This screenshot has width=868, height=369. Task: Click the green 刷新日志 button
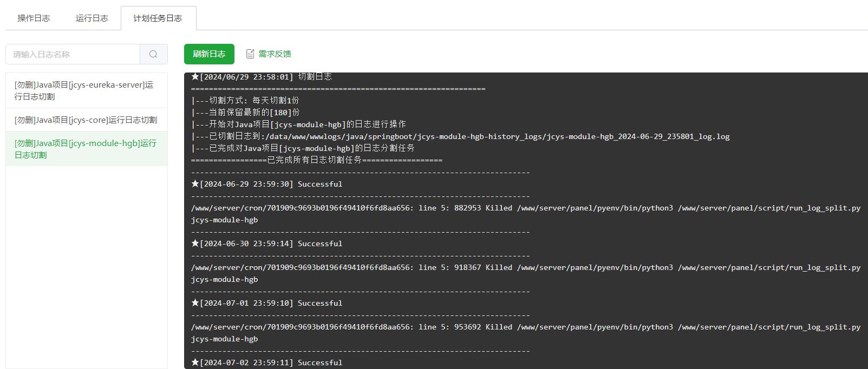pos(209,54)
